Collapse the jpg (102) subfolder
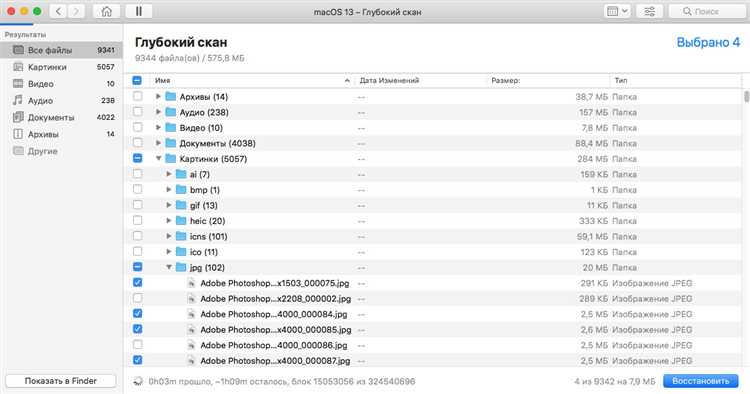The width and height of the screenshot is (750, 394). click(169, 267)
